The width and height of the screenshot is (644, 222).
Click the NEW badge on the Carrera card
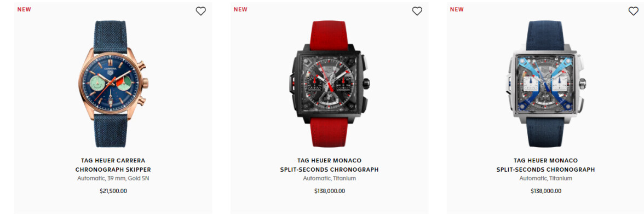(24, 9)
